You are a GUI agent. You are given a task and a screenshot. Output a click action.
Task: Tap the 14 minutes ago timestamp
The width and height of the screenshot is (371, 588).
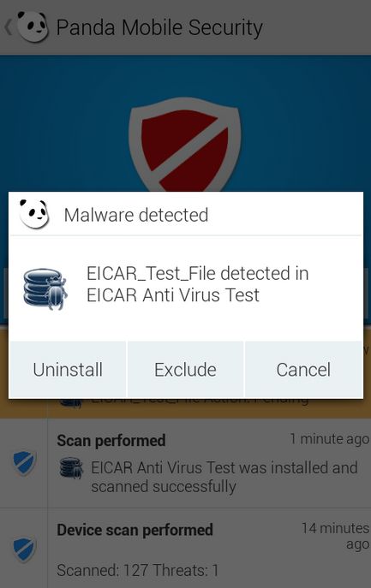coord(335,536)
